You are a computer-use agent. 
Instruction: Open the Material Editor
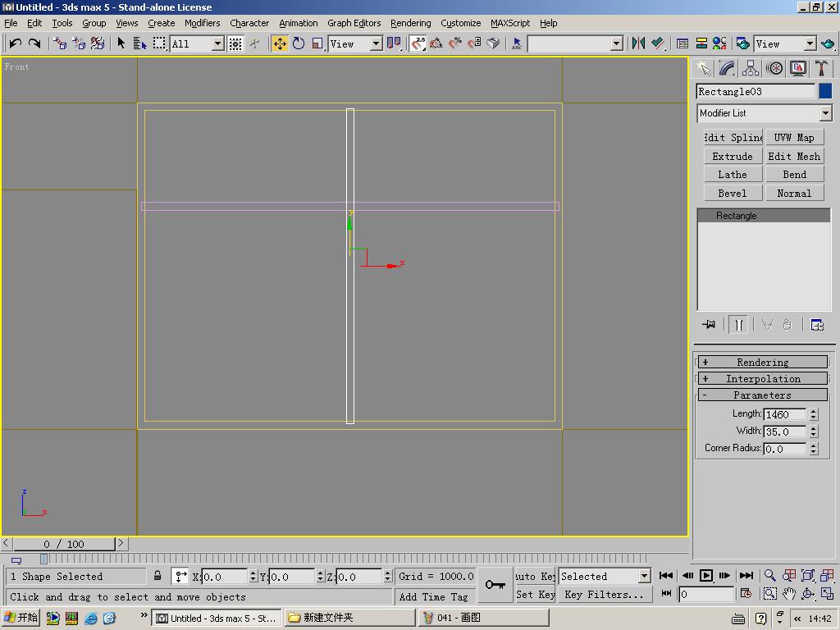pyautogui.click(x=719, y=43)
